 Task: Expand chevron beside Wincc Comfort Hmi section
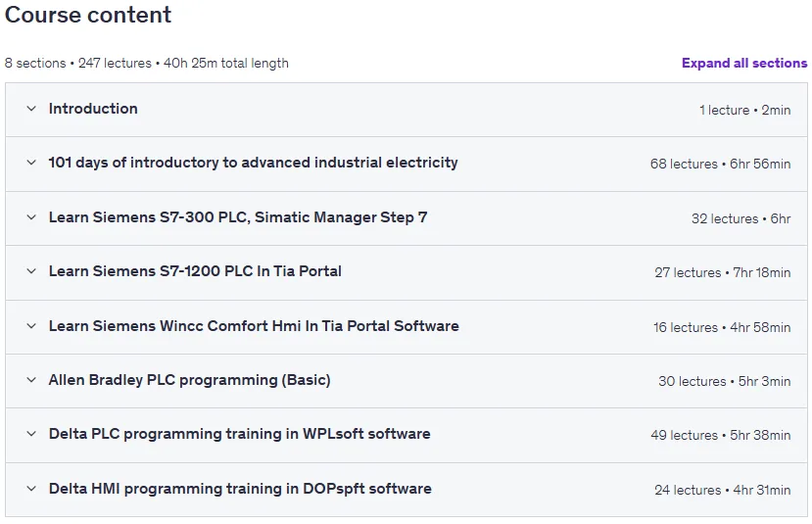[31, 326]
